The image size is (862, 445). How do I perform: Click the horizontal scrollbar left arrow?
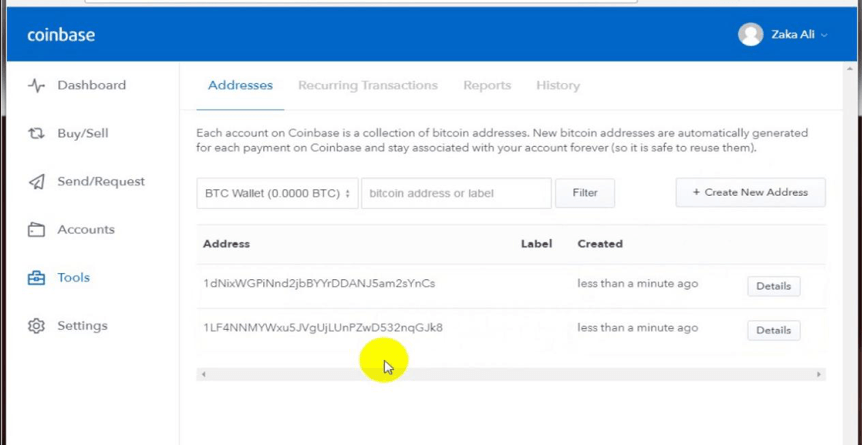pos(203,374)
